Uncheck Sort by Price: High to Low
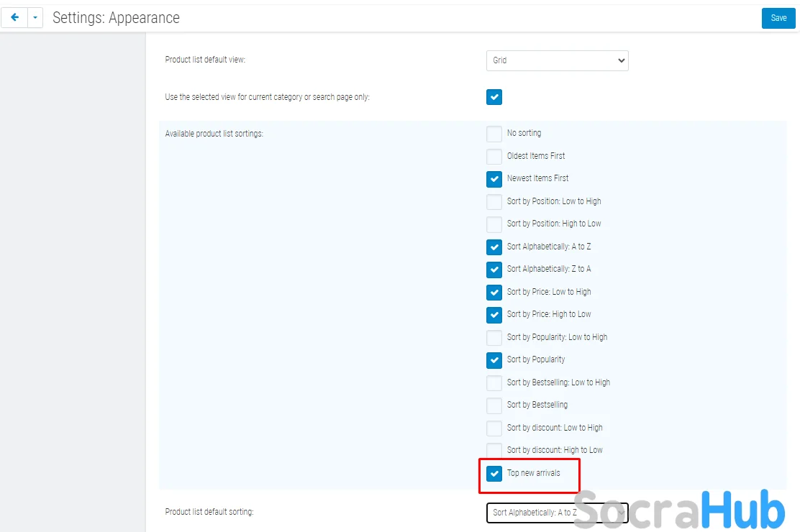This screenshot has height=532, width=800. coord(494,314)
